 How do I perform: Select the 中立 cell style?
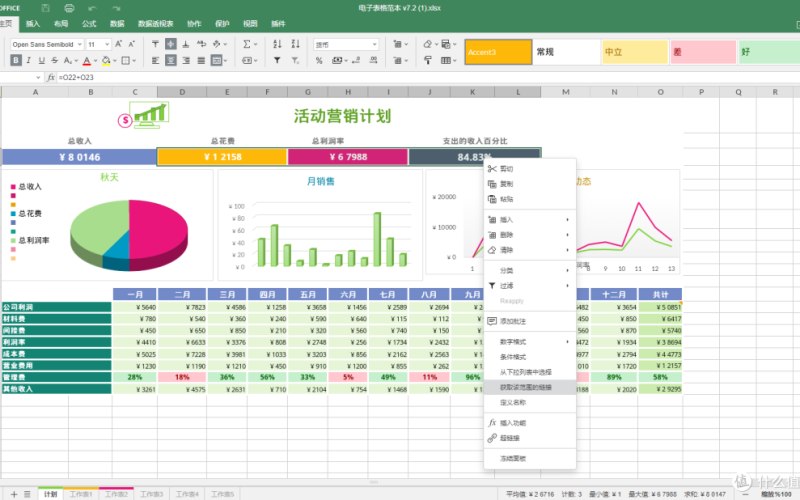[635, 52]
